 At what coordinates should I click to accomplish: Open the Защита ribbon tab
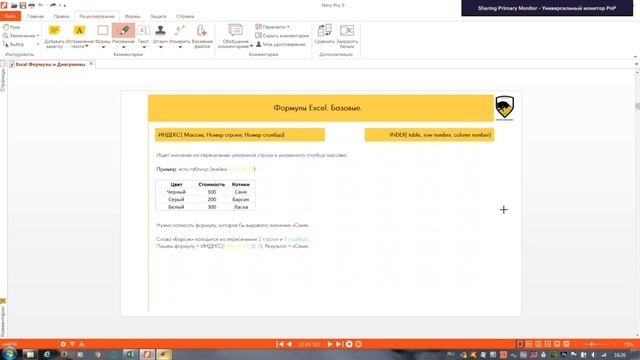click(x=158, y=16)
